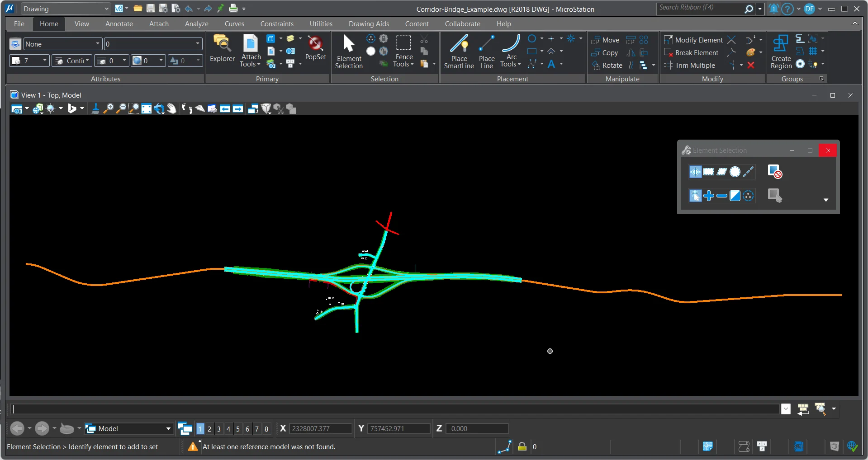Image resolution: width=868 pixels, height=460 pixels.
Task: Expand the Arc Tools dropdown
Action: click(511, 61)
